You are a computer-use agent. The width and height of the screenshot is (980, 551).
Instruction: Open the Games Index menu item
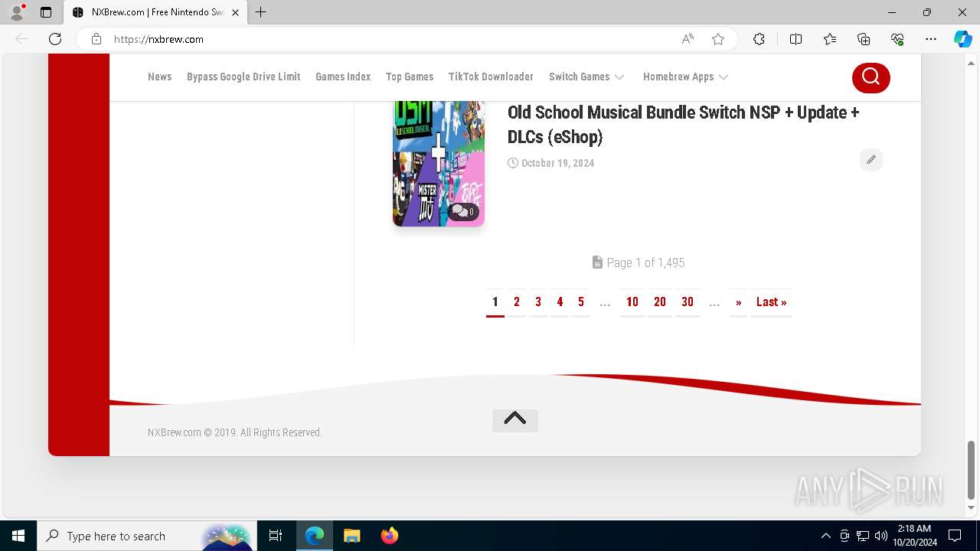click(343, 77)
